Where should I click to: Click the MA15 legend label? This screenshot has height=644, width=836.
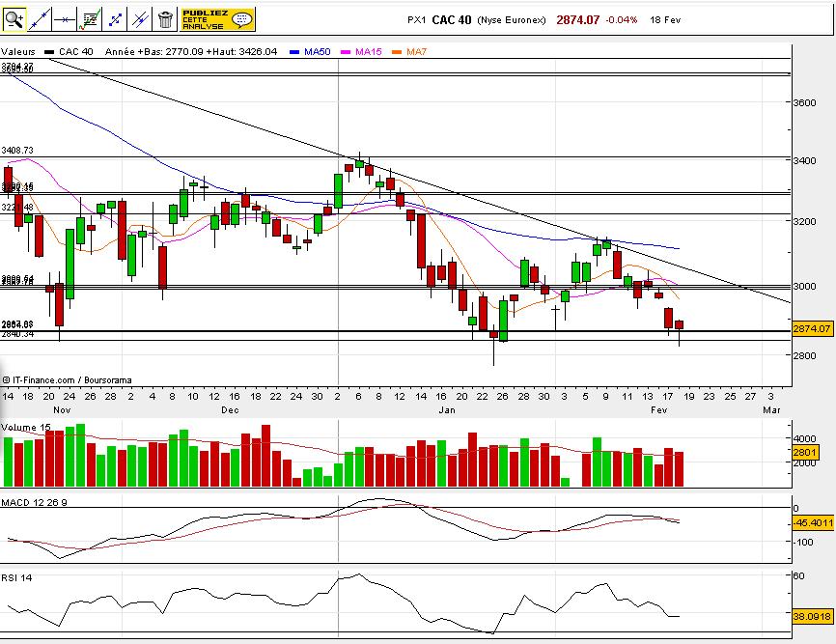(x=369, y=52)
